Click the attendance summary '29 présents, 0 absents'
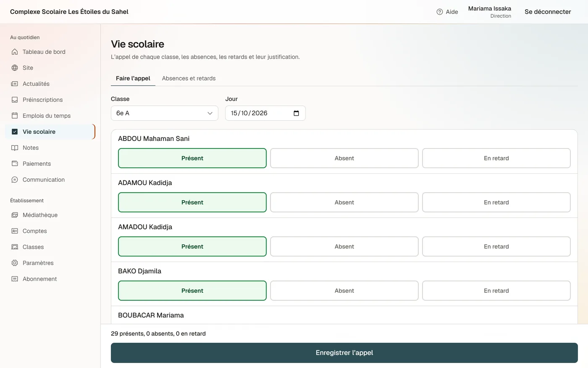 click(x=158, y=334)
